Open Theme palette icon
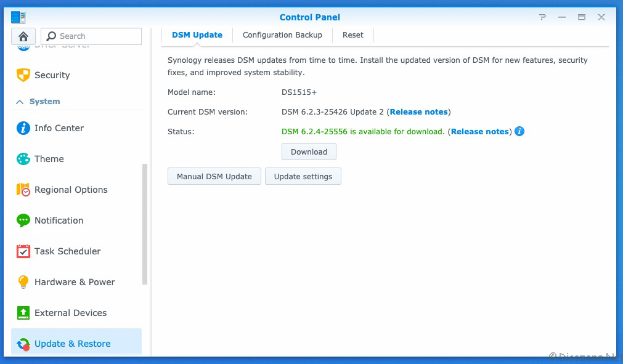The image size is (623, 364). pyautogui.click(x=23, y=159)
